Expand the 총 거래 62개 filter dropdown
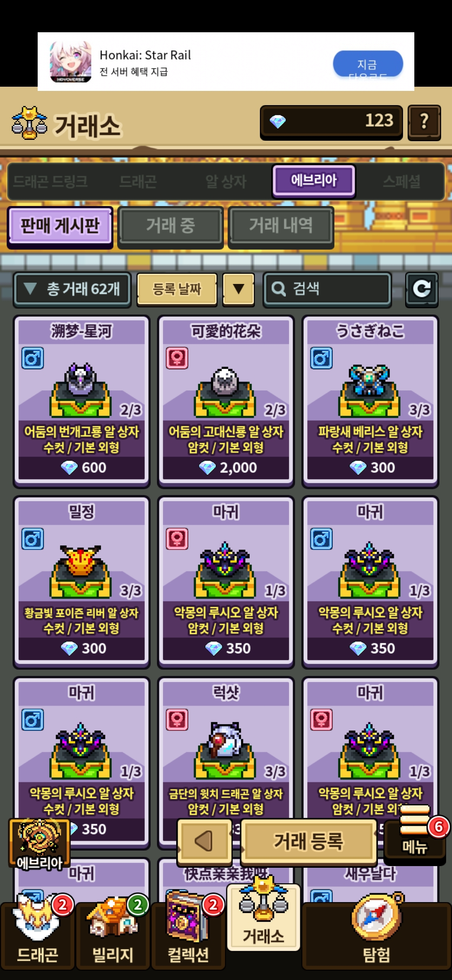452x980 pixels. coord(72,289)
